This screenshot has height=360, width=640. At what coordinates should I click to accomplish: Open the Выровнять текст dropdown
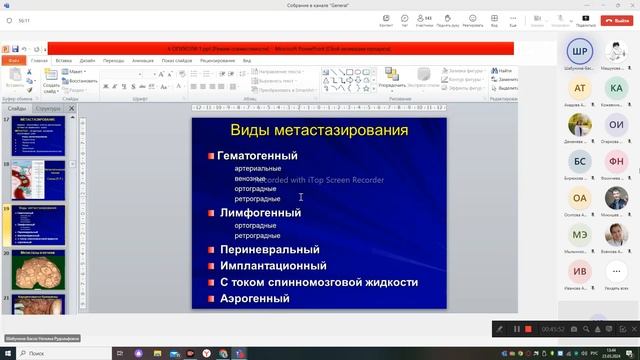[274, 81]
